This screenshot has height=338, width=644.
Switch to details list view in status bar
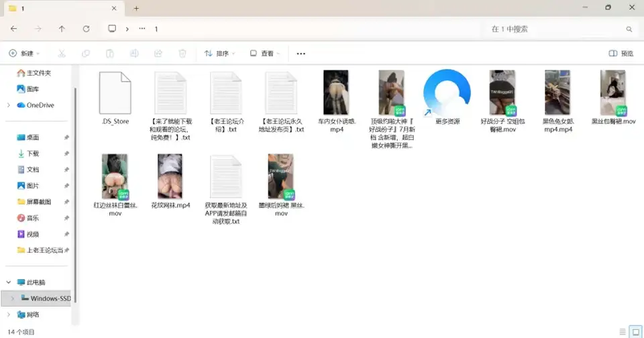pos(623,331)
